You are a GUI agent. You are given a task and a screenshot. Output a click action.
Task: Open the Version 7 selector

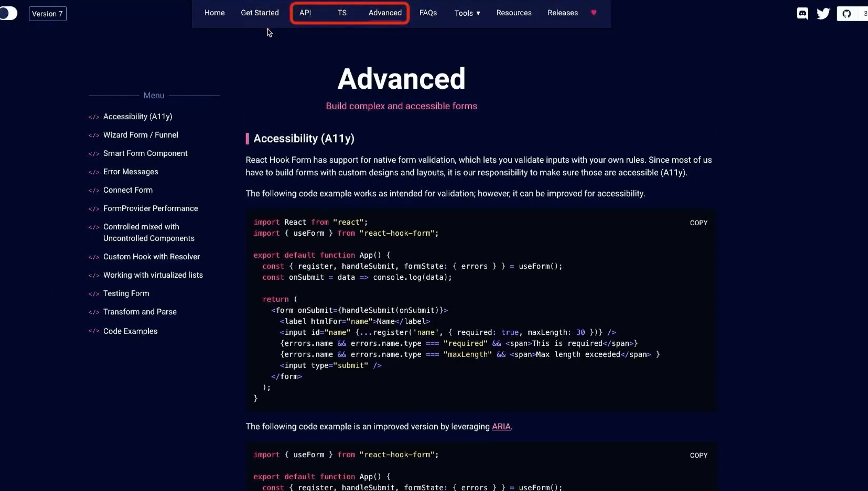click(x=47, y=14)
